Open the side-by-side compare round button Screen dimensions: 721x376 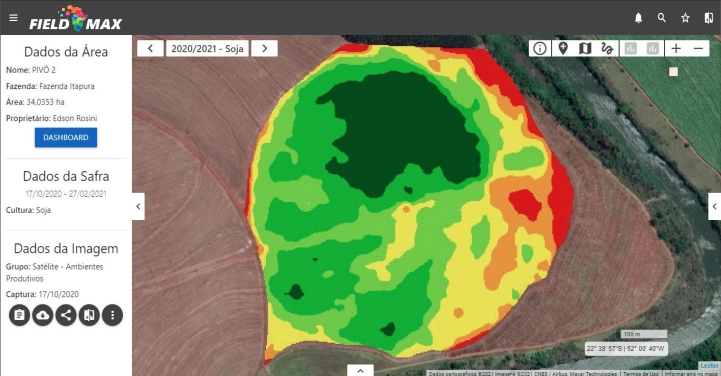(x=89, y=315)
